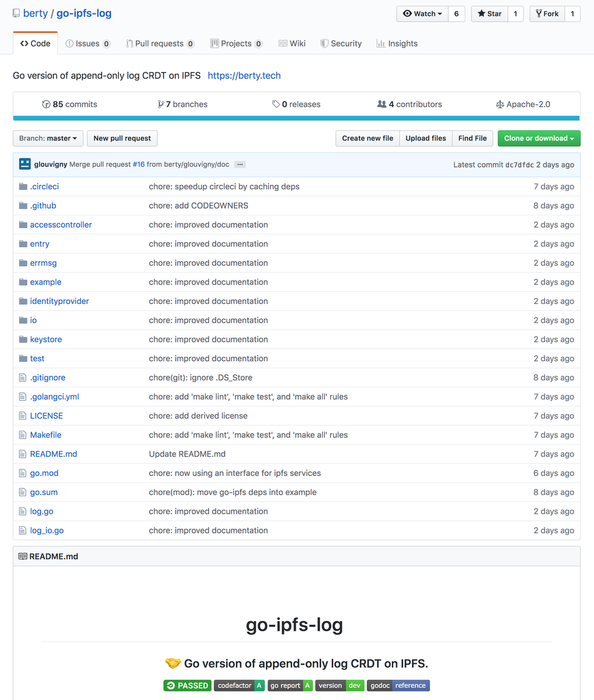Viewport: 594px width, 700px height.
Task: Click the test folder icon
Action: (23, 359)
